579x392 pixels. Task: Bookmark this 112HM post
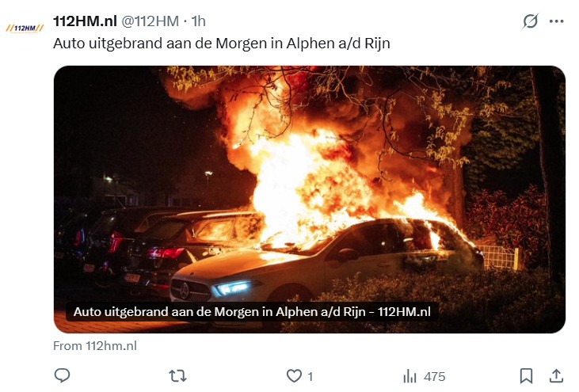pos(526,376)
